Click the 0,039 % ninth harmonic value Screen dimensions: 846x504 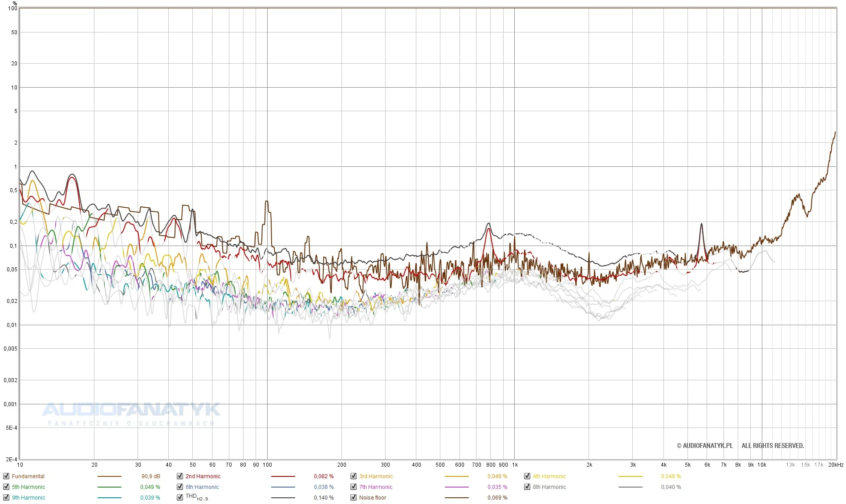[x=150, y=497]
